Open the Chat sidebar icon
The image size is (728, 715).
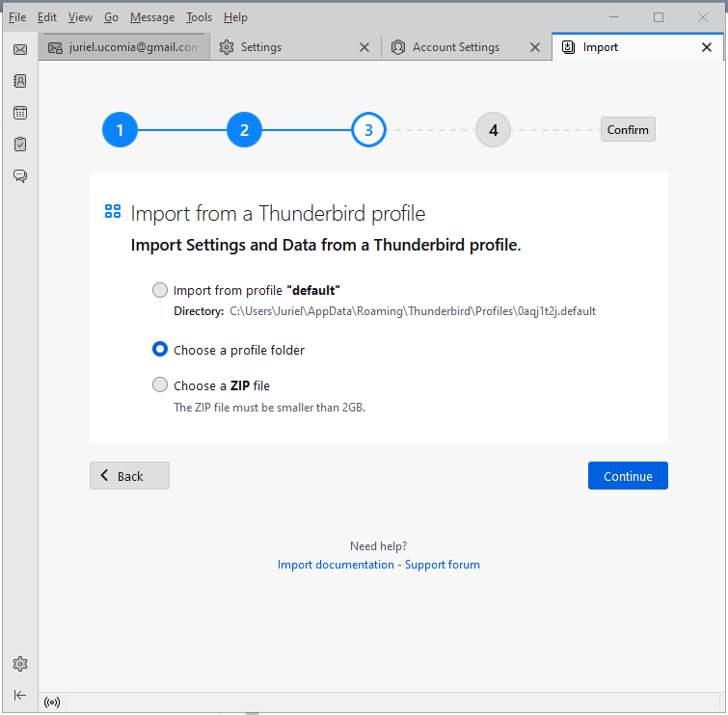(20, 175)
